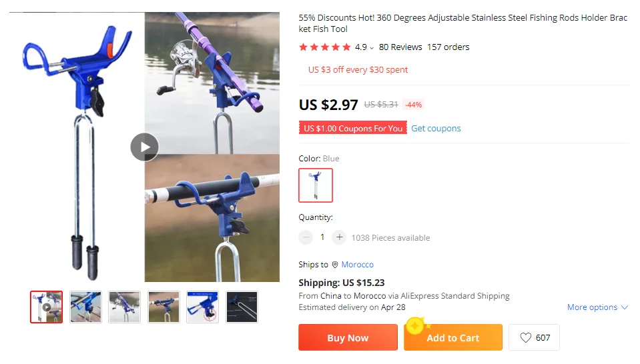Select the Blue color swatch
640x364 pixels.
(316, 185)
